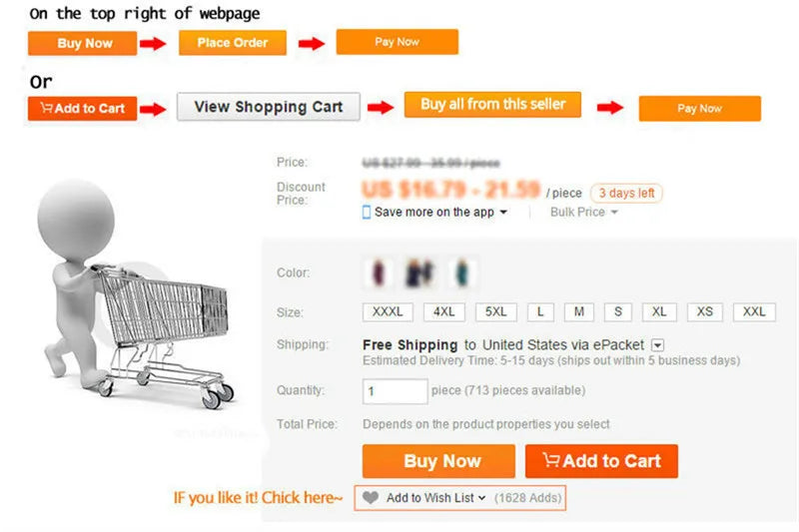Select the purple color swatch
The width and height of the screenshot is (799, 532).
(379, 272)
